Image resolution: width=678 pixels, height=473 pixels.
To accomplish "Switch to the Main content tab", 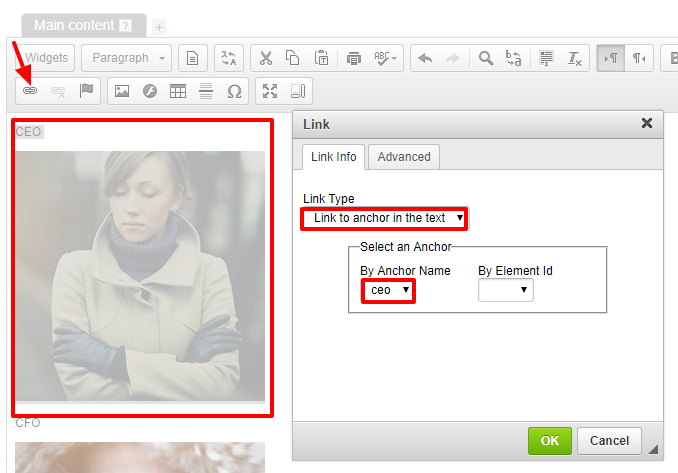I will [84, 26].
